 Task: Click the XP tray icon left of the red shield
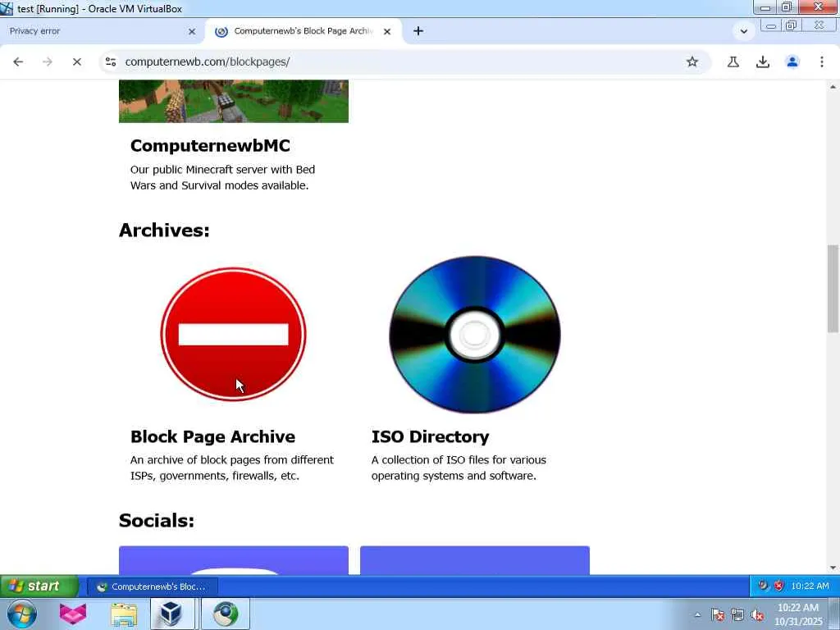tap(764, 586)
